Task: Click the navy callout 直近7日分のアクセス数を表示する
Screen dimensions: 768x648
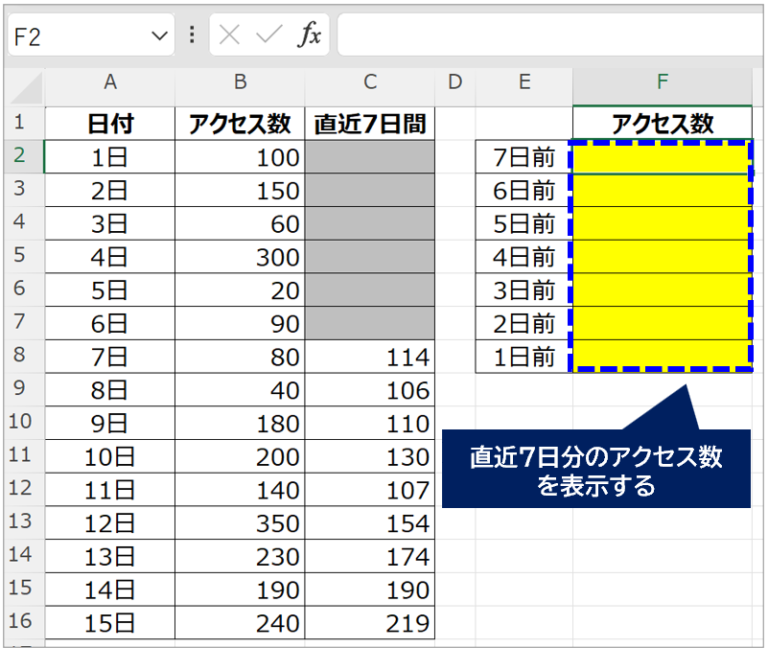Action: [596, 470]
